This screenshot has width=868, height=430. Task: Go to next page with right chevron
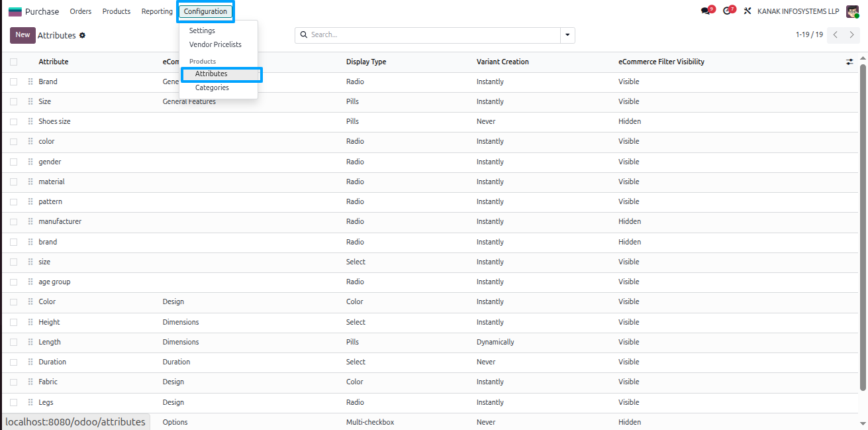852,34
